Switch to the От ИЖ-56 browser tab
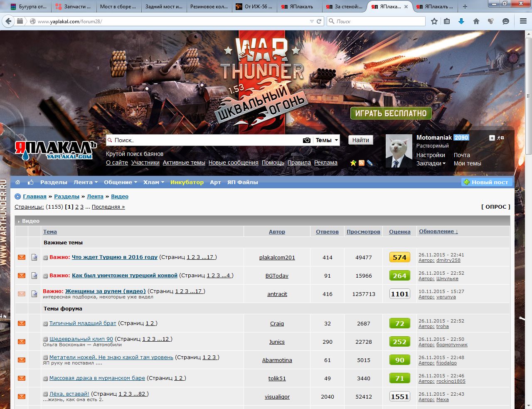Image resolution: width=532 pixels, height=409 pixels. pos(254,7)
